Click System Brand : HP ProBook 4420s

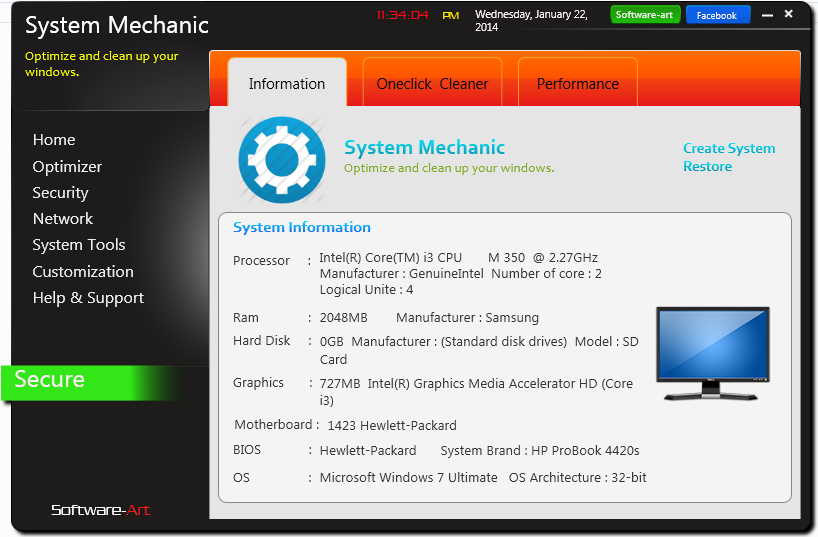tap(539, 450)
